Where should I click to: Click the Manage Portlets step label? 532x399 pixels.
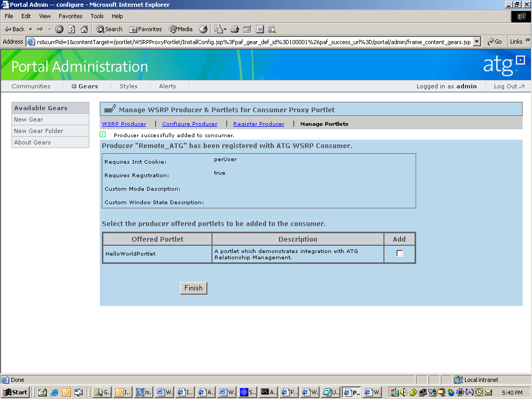[x=324, y=124]
